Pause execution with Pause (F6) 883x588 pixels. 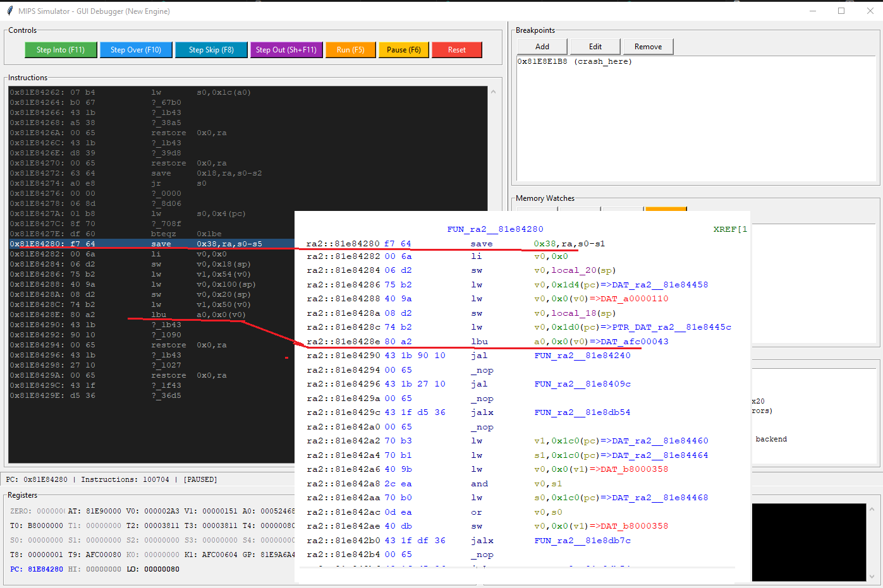point(403,50)
